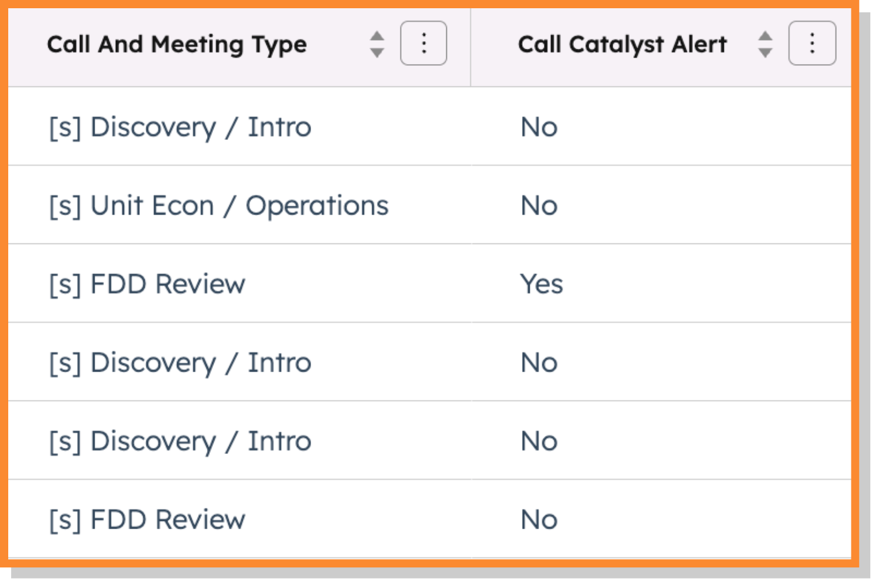Sort Call Catalyst Alert ascending
Image resolution: width=882 pixels, height=588 pixels.
[x=766, y=36]
